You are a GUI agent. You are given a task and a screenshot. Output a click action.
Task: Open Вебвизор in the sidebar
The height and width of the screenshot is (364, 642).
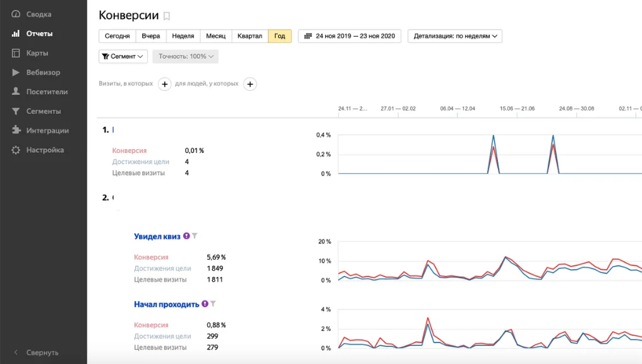(43, 73)
